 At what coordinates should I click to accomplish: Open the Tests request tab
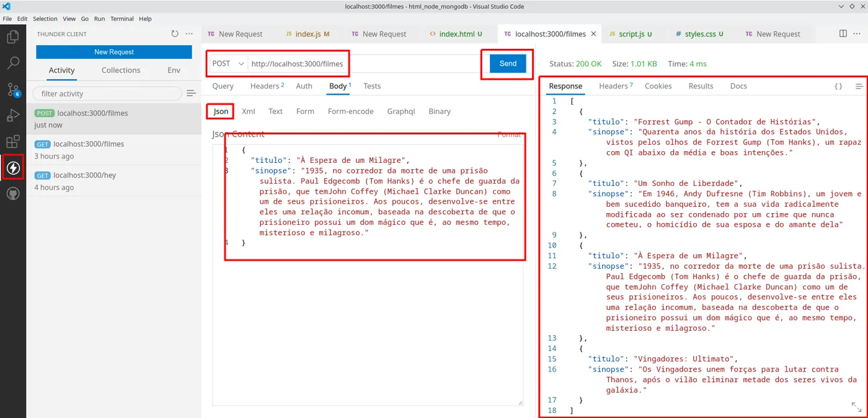point(372,86)
